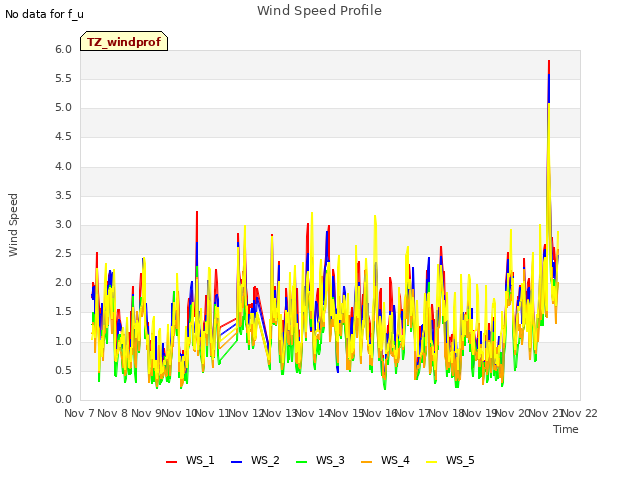Click the Nov 12 x-axis tick label
Screen dimensions: 640x480
tap(246, 413)
